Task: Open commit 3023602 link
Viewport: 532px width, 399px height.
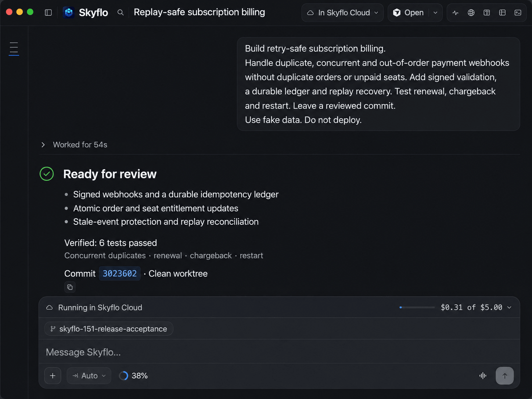Action: [x=120, y=274]
